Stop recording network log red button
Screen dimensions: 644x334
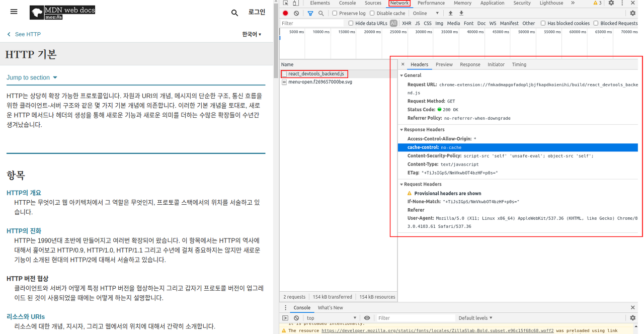(285, 13)
